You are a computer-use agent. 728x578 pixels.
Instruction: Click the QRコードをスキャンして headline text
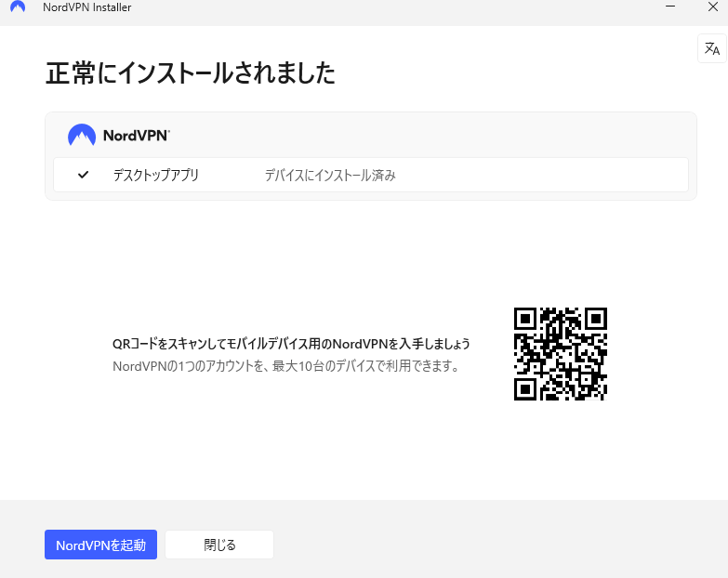(x=291, y=344)
